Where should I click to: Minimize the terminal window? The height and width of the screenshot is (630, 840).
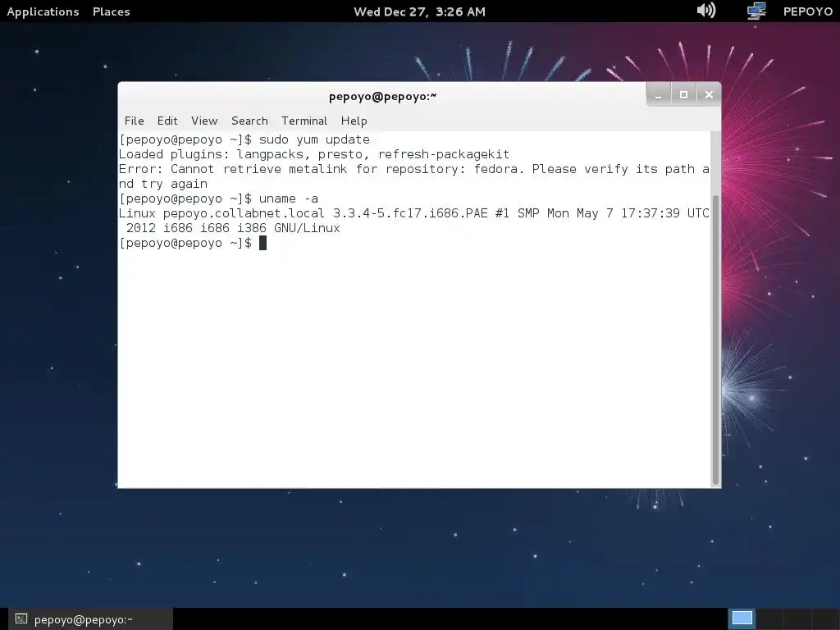[x=659, y=95]
